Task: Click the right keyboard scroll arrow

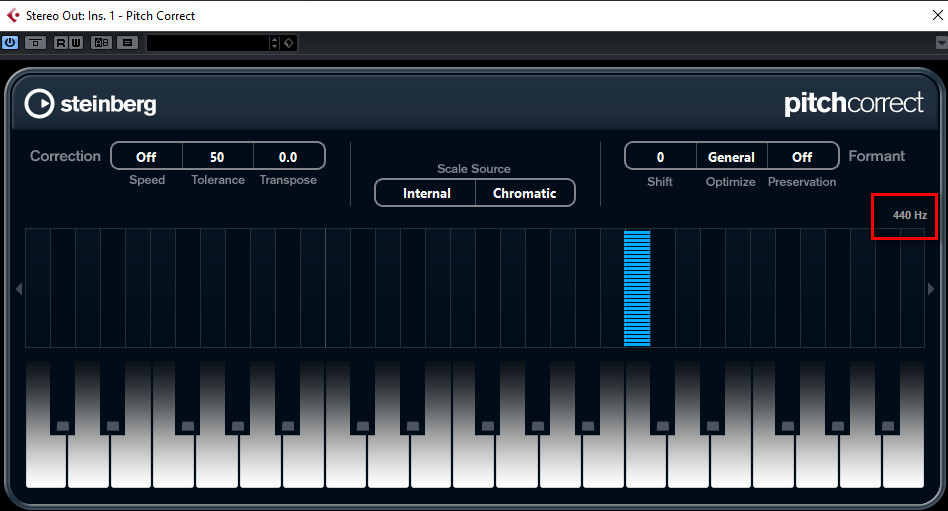Action: 931,289
